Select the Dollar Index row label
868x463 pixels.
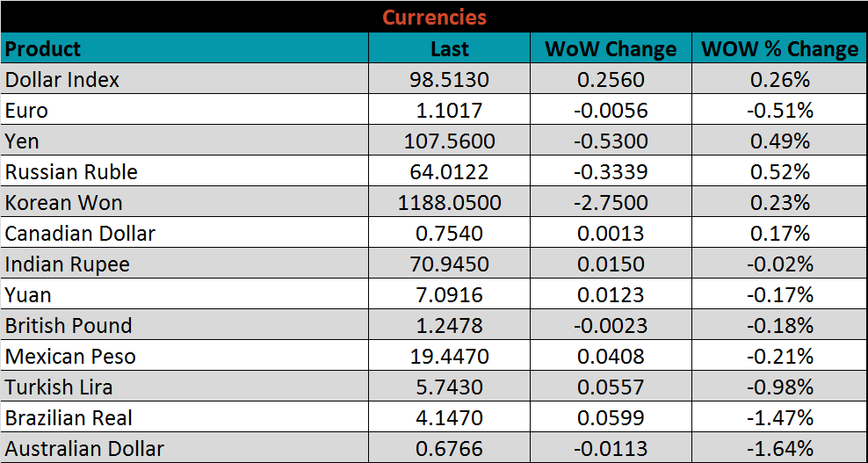[62, 80]
